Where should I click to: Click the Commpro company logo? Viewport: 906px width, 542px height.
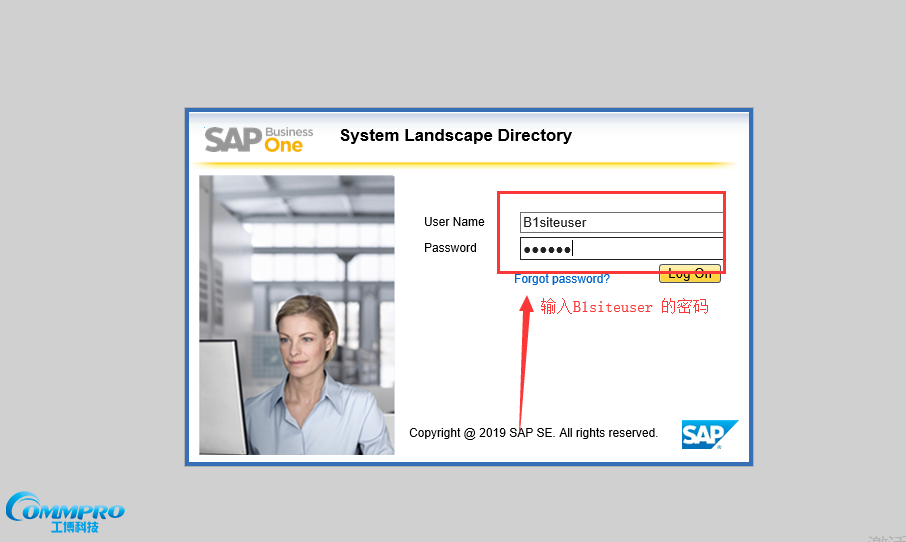tap(64, 508)
